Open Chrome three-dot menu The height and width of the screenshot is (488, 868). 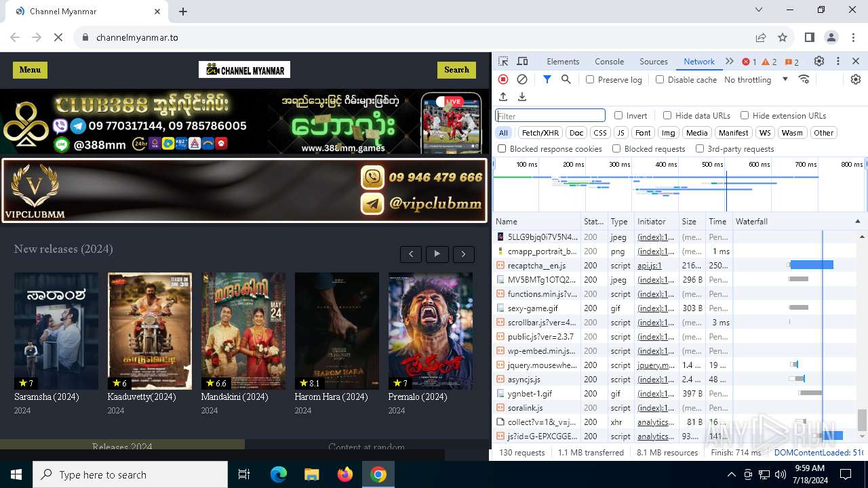(x=852, y=37)
